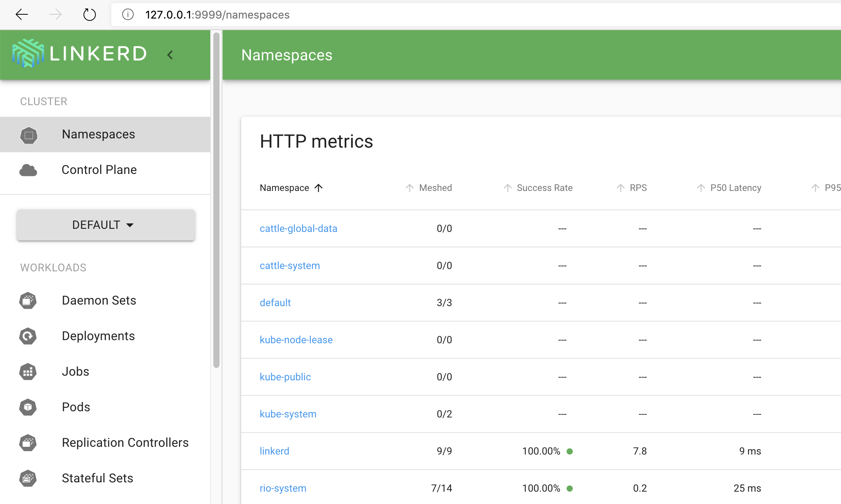Open the kube-public namespace link
841x504 pixels.
(285, 377)
